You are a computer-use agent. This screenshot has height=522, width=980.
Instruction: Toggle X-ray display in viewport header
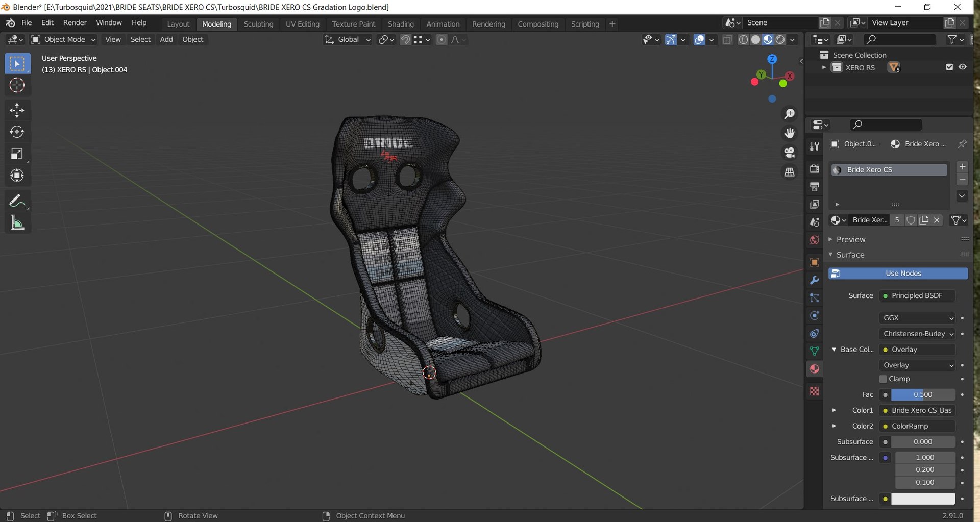pyautogui.click(x=727, y=40)
